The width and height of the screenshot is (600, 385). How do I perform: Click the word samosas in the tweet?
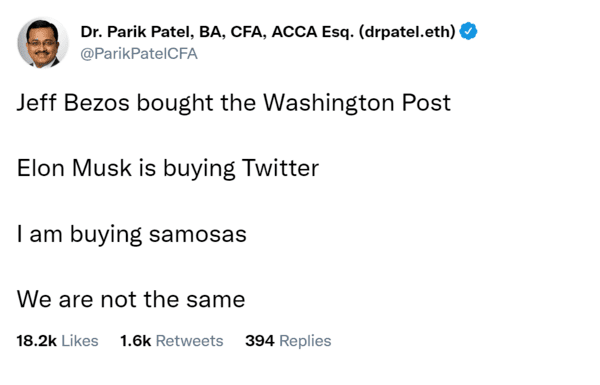(x=198, y=234)
